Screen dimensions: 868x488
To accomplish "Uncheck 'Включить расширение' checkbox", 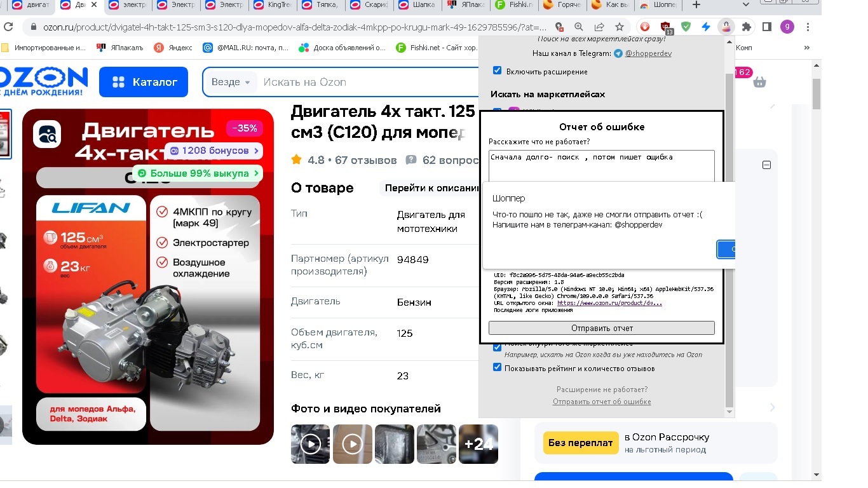I will tap(498, 71).
